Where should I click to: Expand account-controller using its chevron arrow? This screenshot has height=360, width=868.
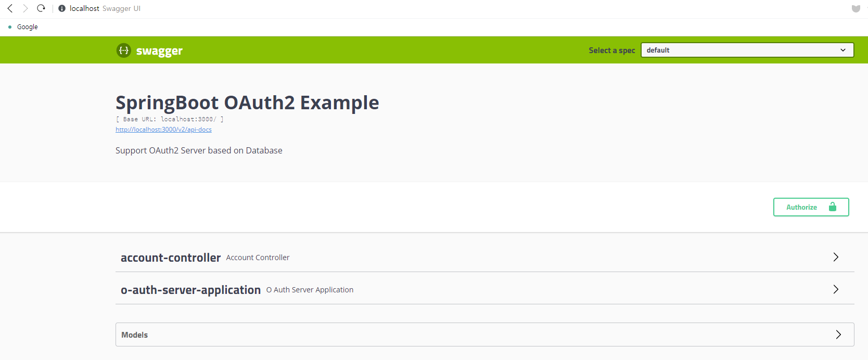[x=836, y=257]
